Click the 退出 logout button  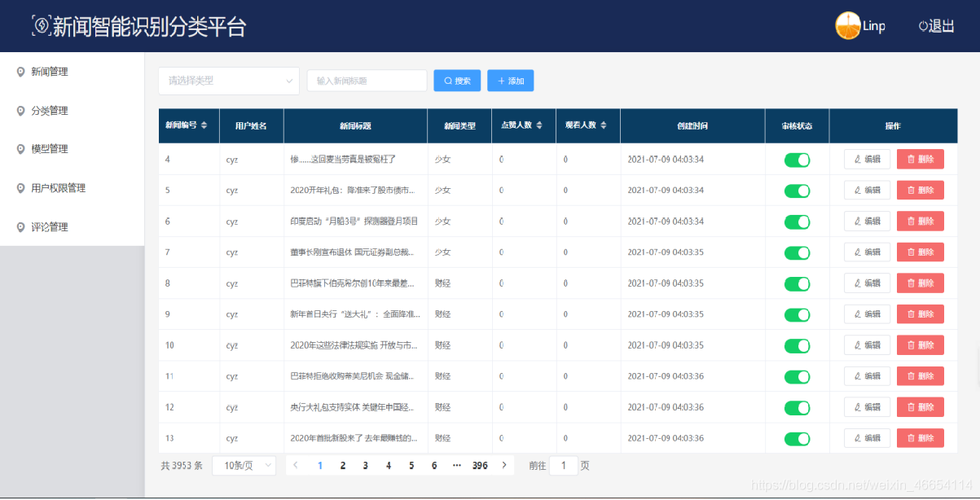click(x=937, y=26)
